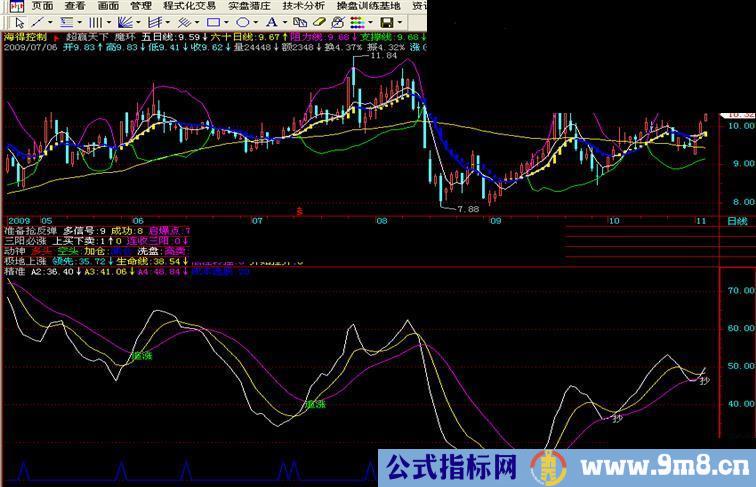Select the text annotation 'A' tool
This screenshot has width=756, height=487.
271,21
